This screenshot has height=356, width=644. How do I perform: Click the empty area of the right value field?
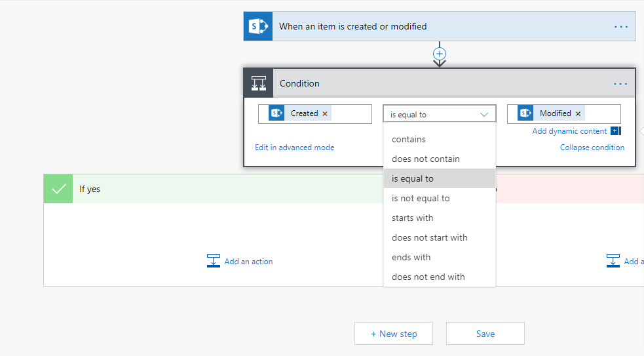pos(602,114)
